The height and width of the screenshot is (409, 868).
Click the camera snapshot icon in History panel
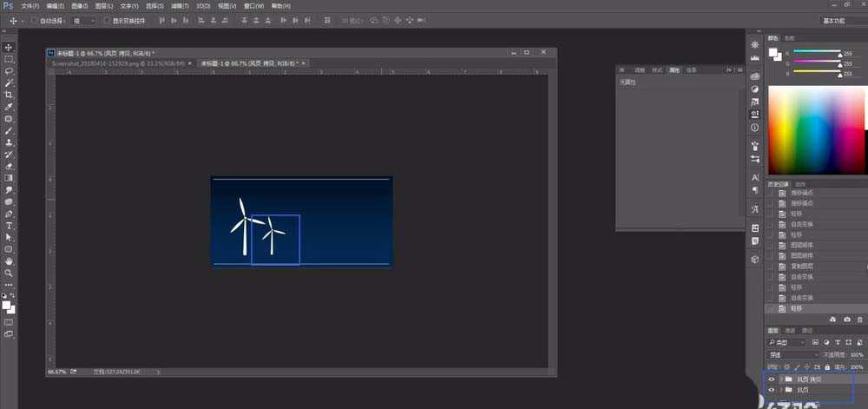[846, 320]
